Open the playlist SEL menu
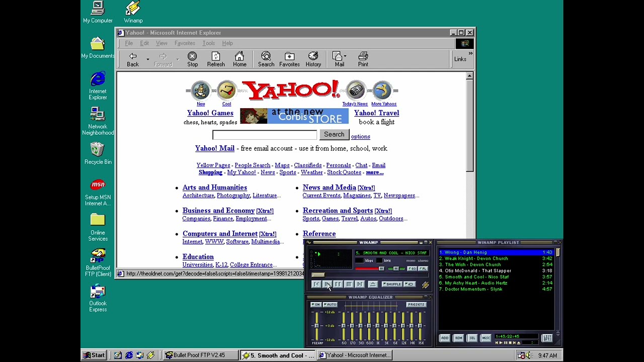Image resolution: width=644 pixels, height=362 pixels. click(x=472, y=338)
